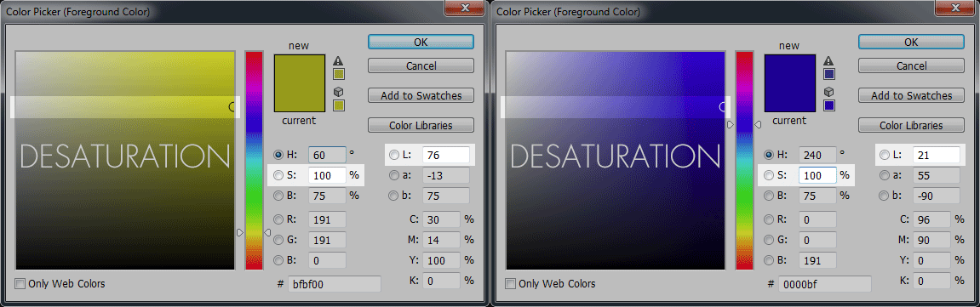The image size is (980, 307).
Task: Select the H radio button in yellow picker
Action: tap(278, 155)
